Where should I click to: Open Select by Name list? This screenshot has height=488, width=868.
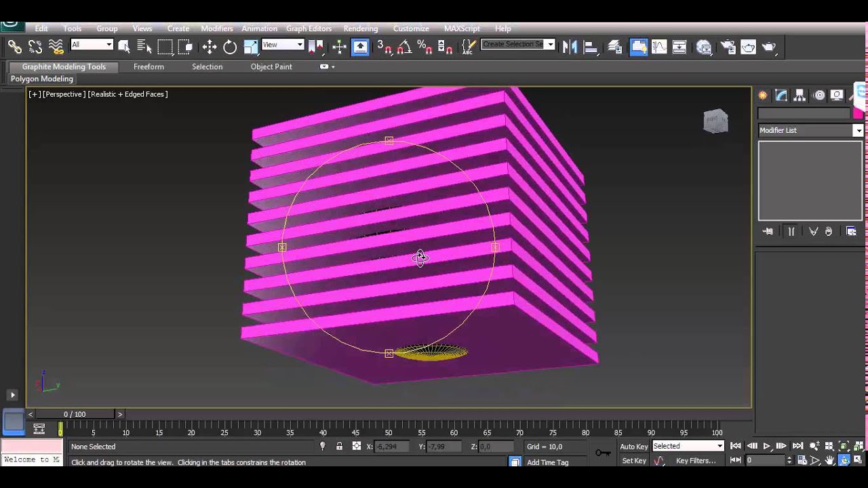click(144, 47)
